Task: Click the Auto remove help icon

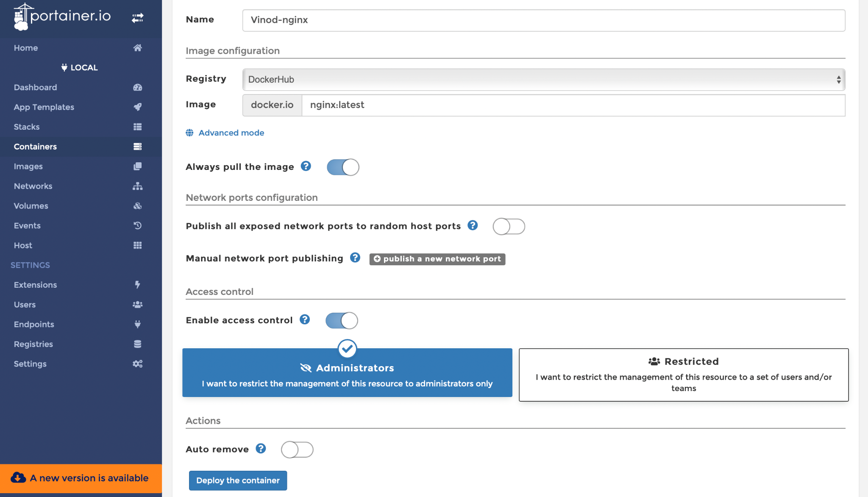Action: point(261,448)
